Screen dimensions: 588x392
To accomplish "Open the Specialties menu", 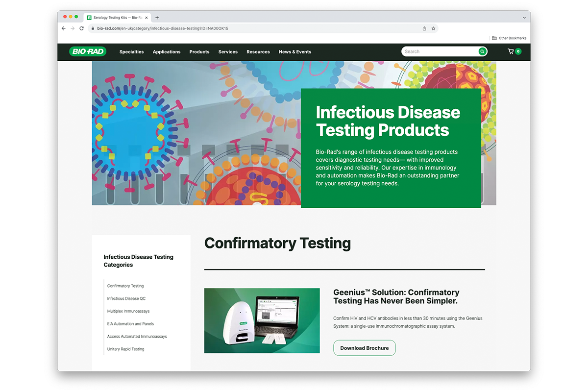I will click(x=132, y=51).
